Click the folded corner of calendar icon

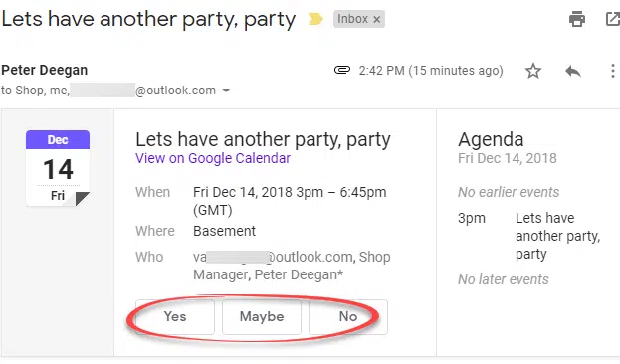click(x=81, y=198)
